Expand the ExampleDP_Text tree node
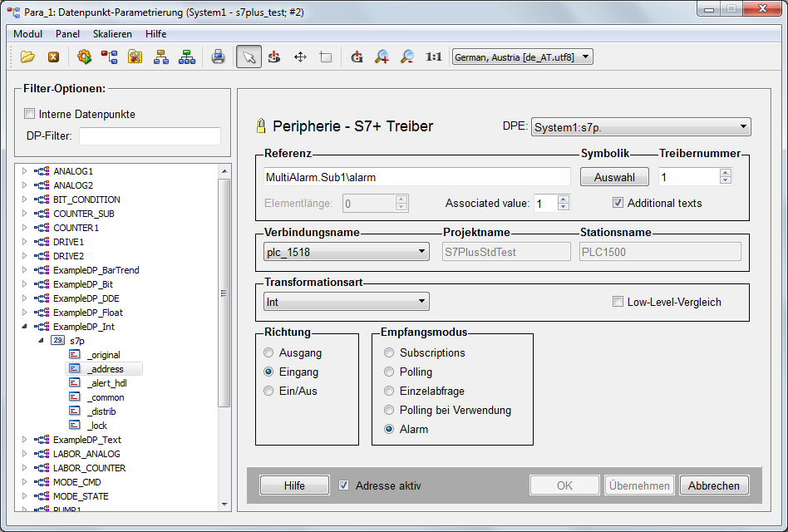Image resolution: width=788 pixels, height=532 pixels. [24, 440]
